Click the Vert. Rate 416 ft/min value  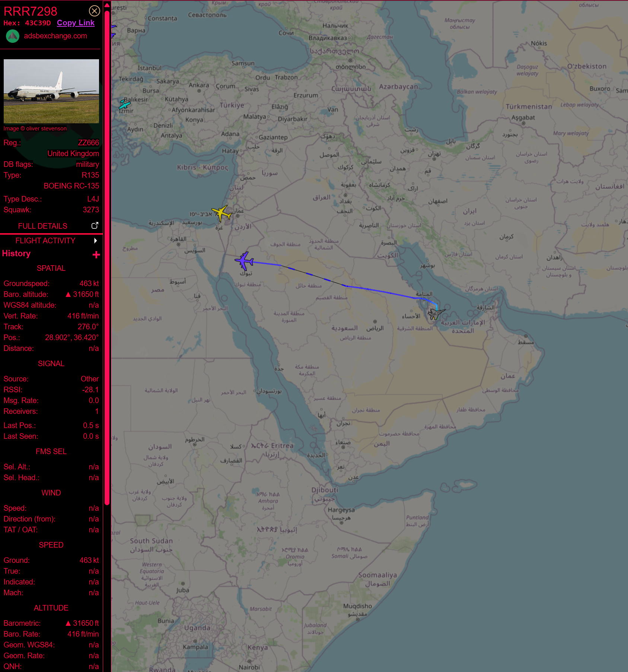pos(83,316)
